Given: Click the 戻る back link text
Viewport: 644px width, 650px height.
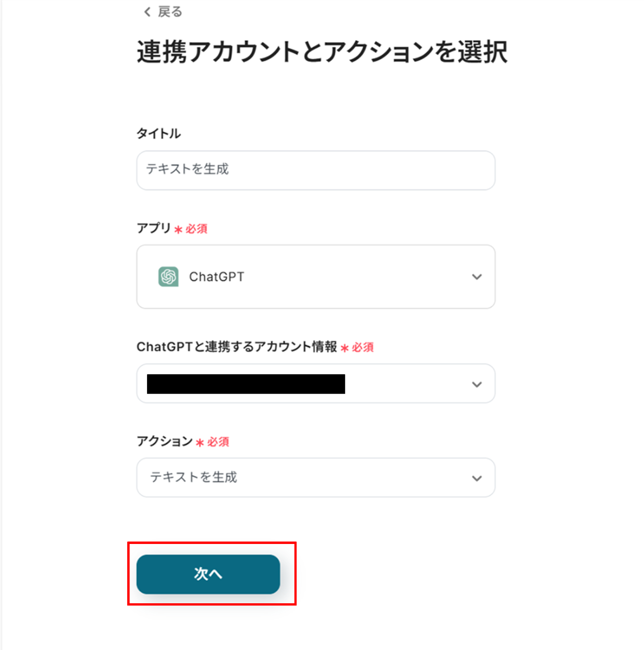Looking at the screenshot, I should (x=170, y=12).
